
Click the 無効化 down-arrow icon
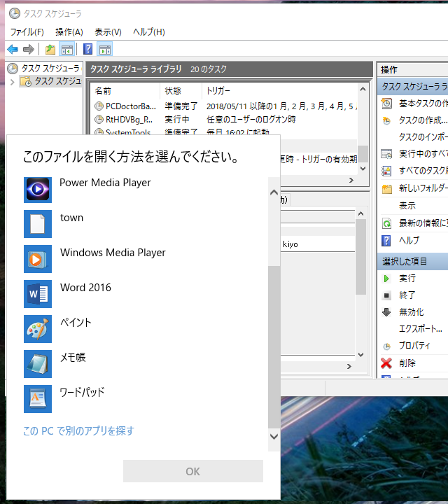(x=386, y=312)
